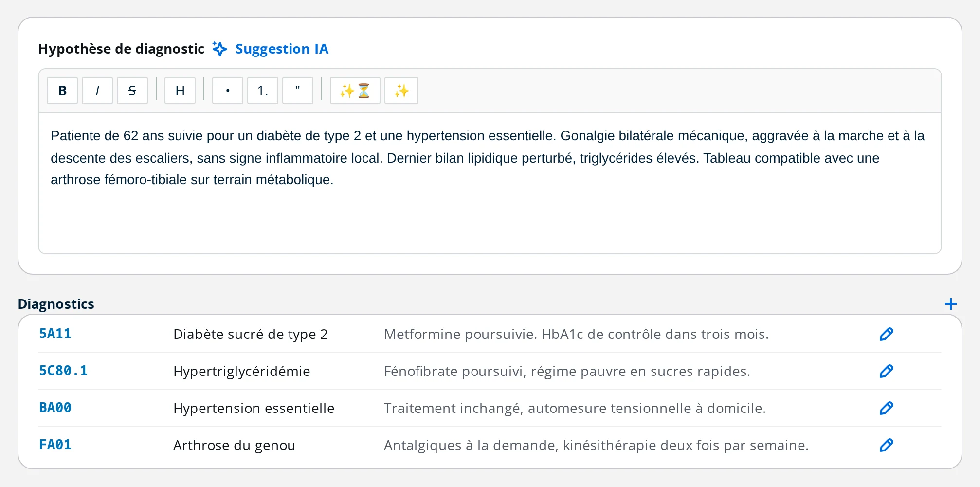
Task: Toggle bold formatting in the editor toolbar
Action: click(x=62, y=91)
